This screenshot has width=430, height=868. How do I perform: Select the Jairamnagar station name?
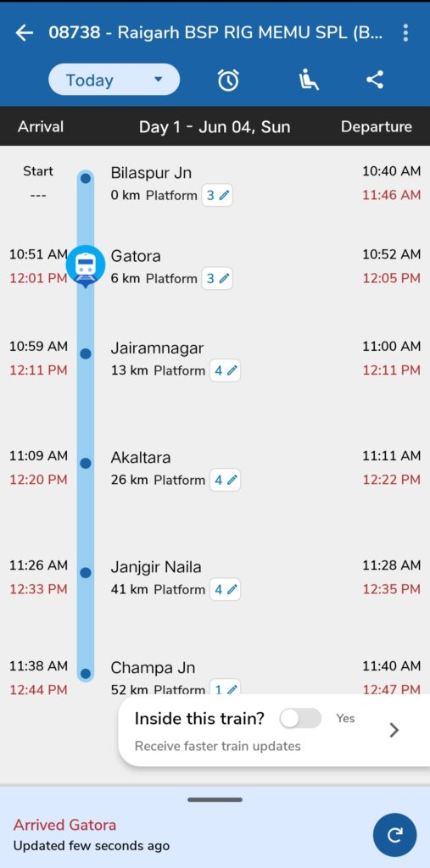pos(158,348)
